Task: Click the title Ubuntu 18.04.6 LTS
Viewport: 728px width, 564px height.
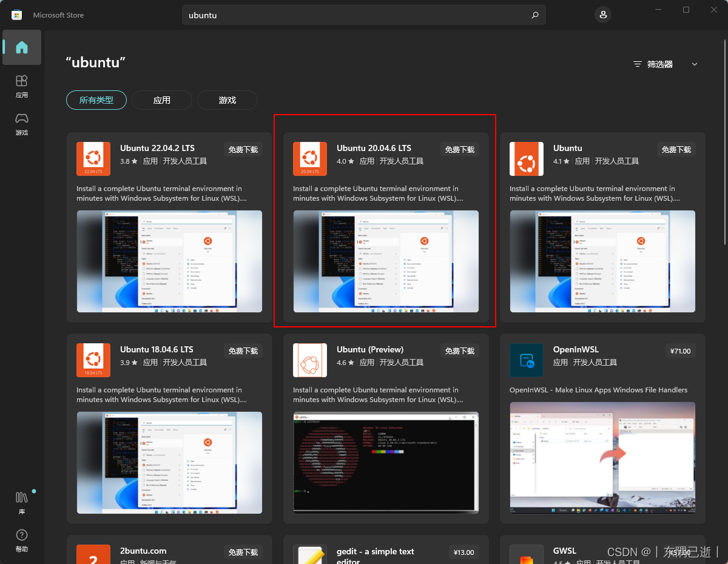Action: (x=157, y=349)
